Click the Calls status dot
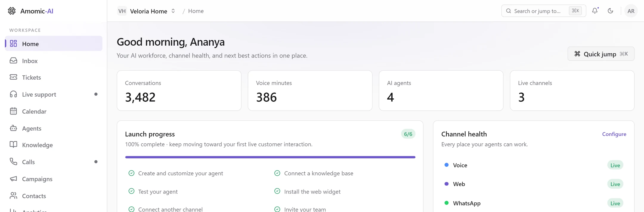This screenshot has height=212, width=644. [96, 162]
